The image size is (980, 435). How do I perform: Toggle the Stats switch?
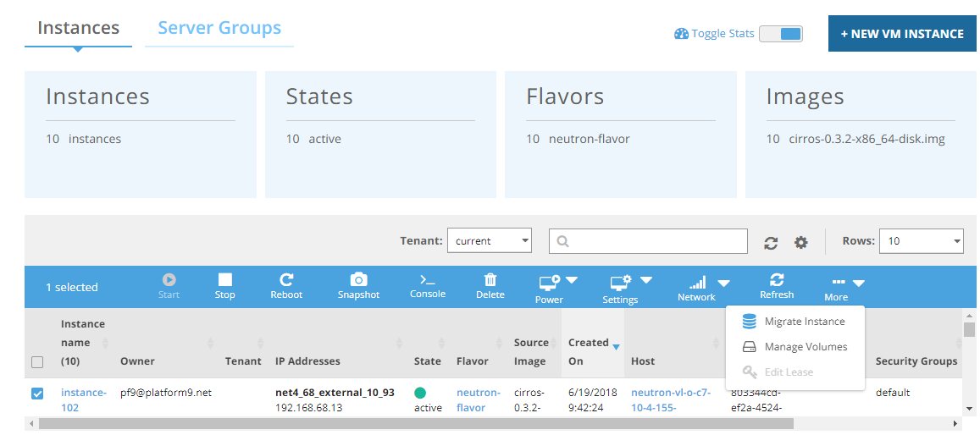pyautogui.click(x=780, y=34)
